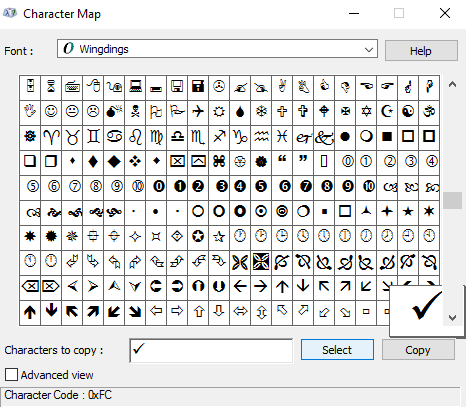Screen dimensions: 466x407
Task: Click the grid scroll up arrow
Action: click(x=452, y=84)
